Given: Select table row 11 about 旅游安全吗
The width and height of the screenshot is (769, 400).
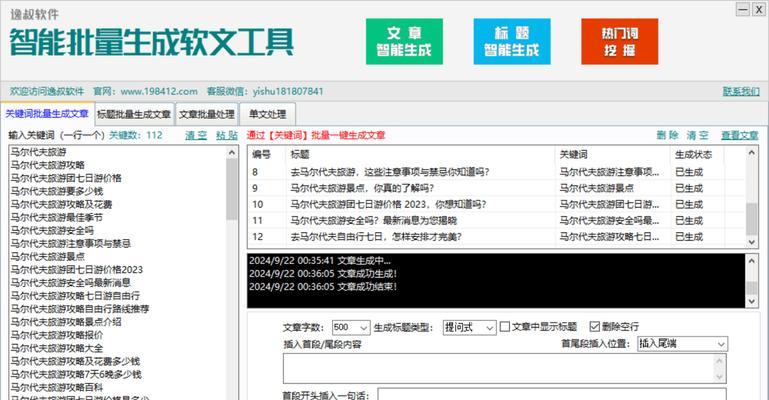Looking at the screenshot, I should 497,221.
